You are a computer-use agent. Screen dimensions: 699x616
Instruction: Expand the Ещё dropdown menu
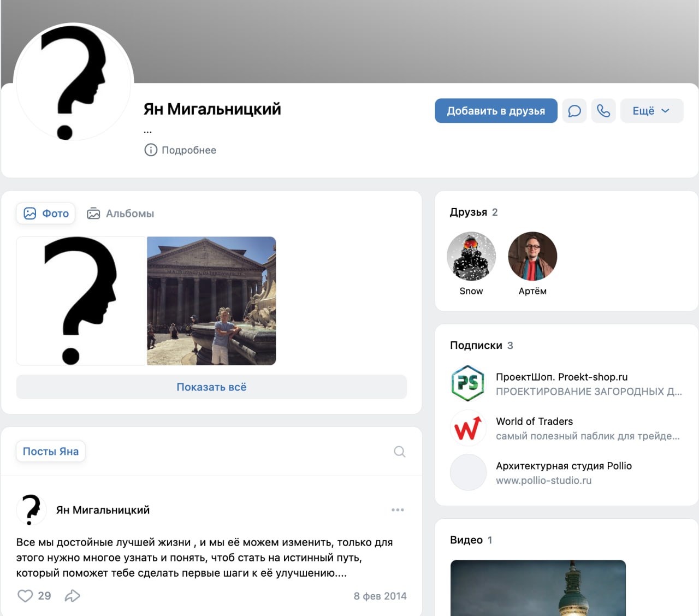point(651,111)
